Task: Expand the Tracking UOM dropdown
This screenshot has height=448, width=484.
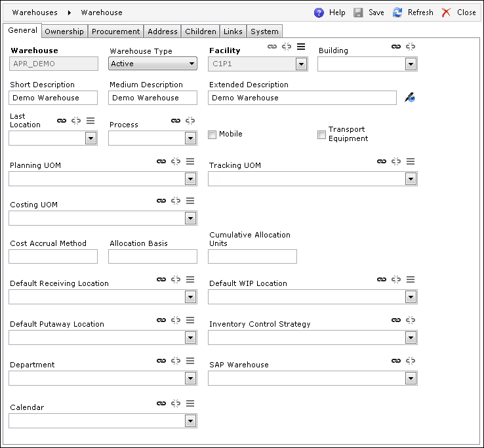Action: click(411, 179)
